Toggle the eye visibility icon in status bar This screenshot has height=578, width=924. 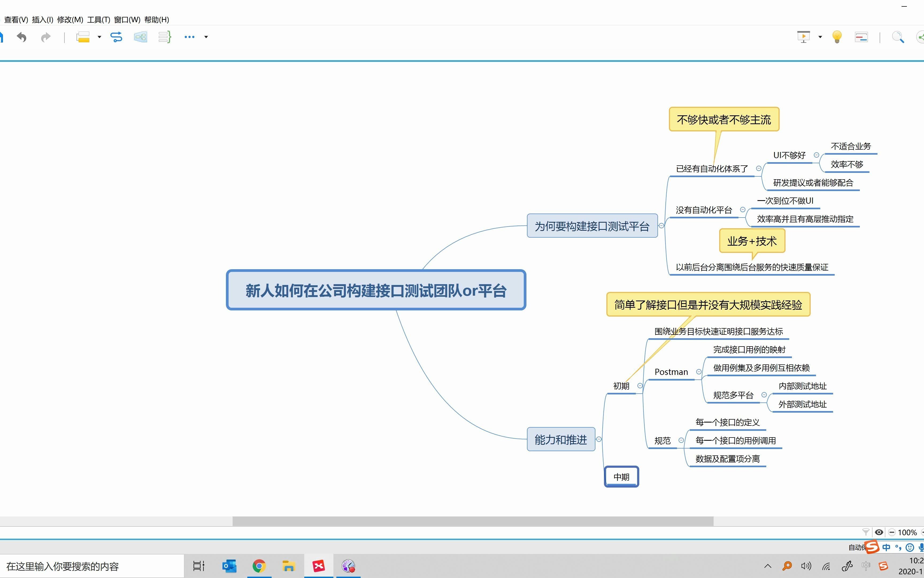point(879,532)
